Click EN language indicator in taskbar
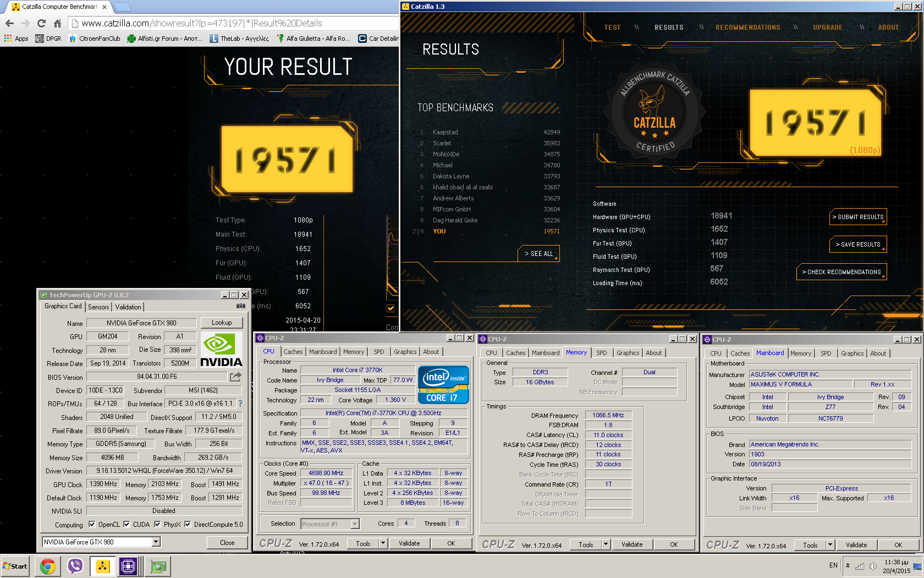 [x=833, y=565]
